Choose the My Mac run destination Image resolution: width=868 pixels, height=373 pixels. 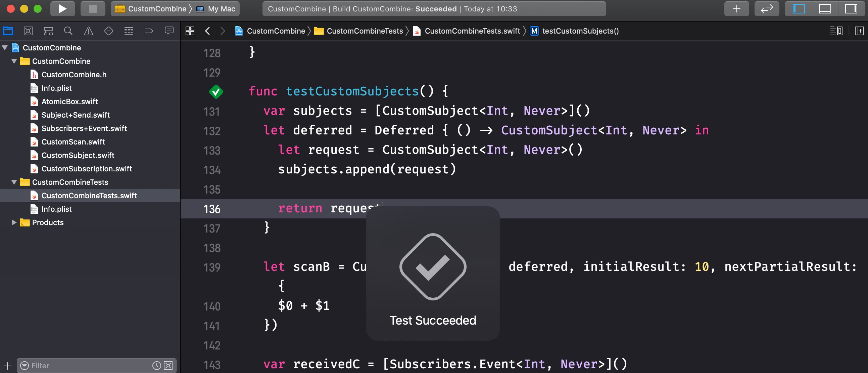point(215,9)
